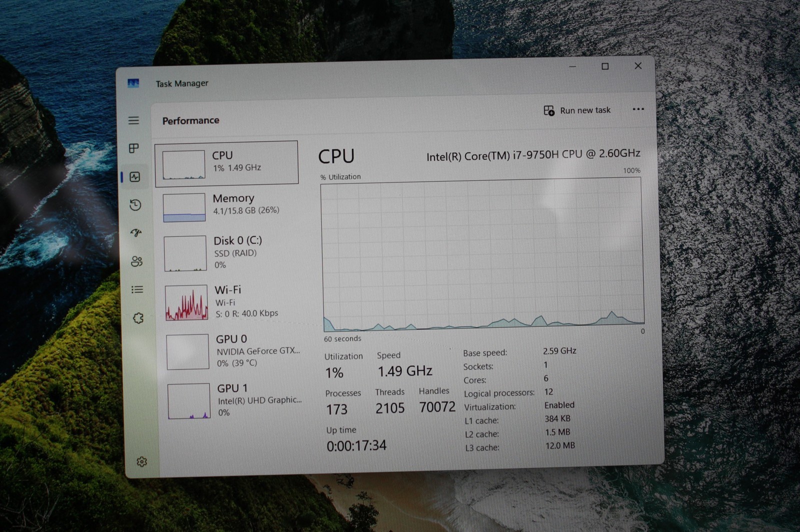
Task: Click the Cores label
Action: click(x=475, y=380)
